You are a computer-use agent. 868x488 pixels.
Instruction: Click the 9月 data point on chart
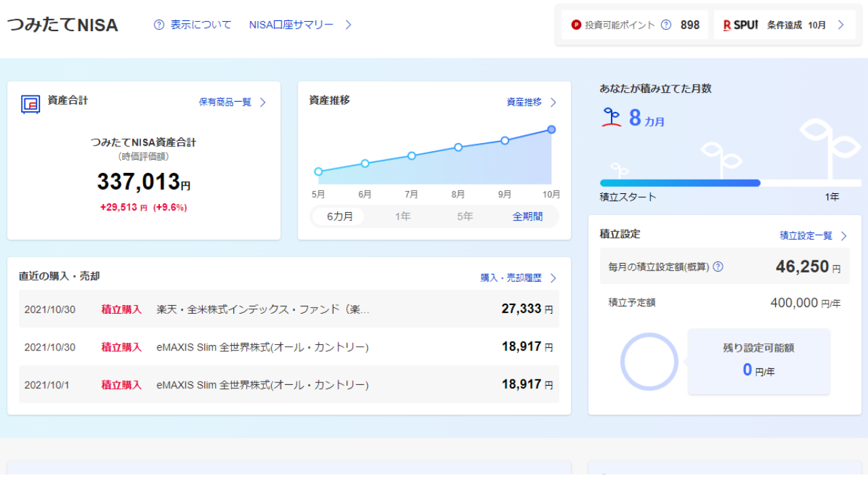(505, 140)
